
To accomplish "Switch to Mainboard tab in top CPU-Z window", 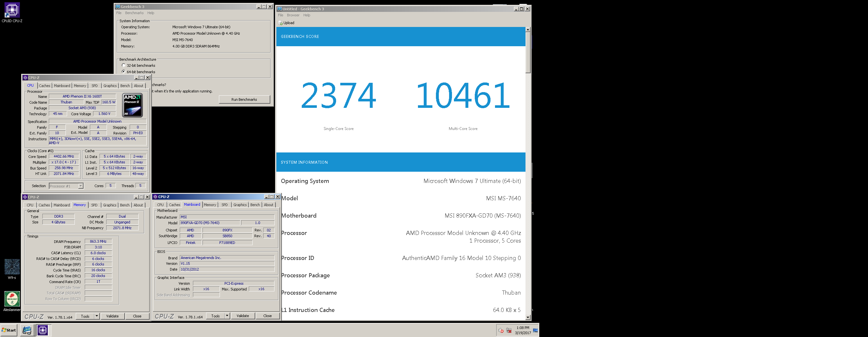I will pos(62,86).
